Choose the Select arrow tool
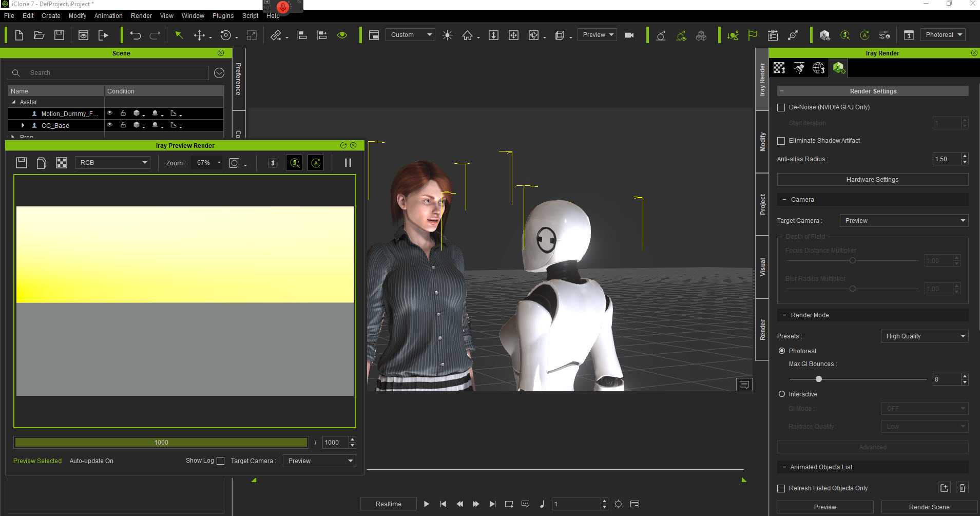 point(179,35)
